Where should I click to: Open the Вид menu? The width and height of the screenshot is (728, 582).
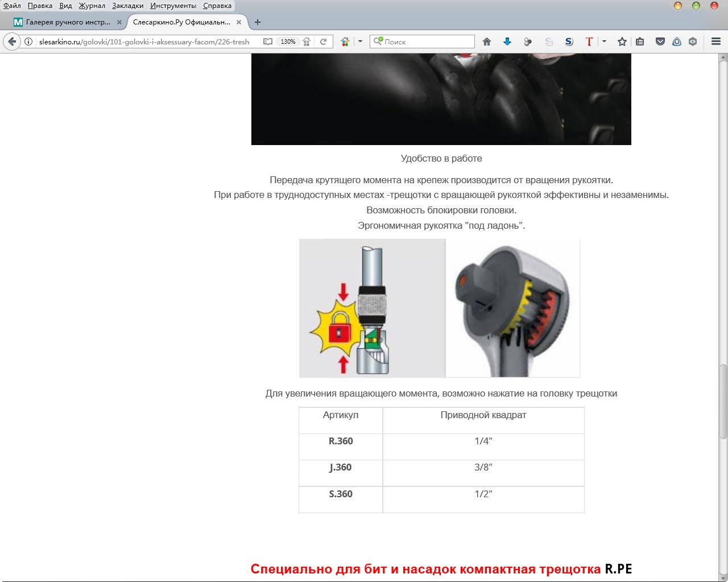point(65,6)
